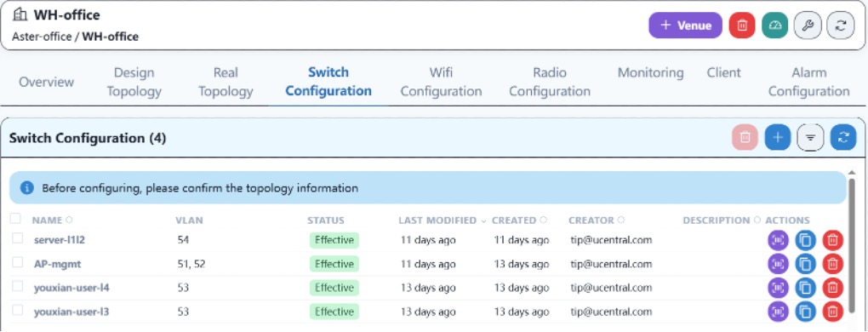Select the Switch Configuration tab
The image size is (868, 332).
click(x=328, y=82)
